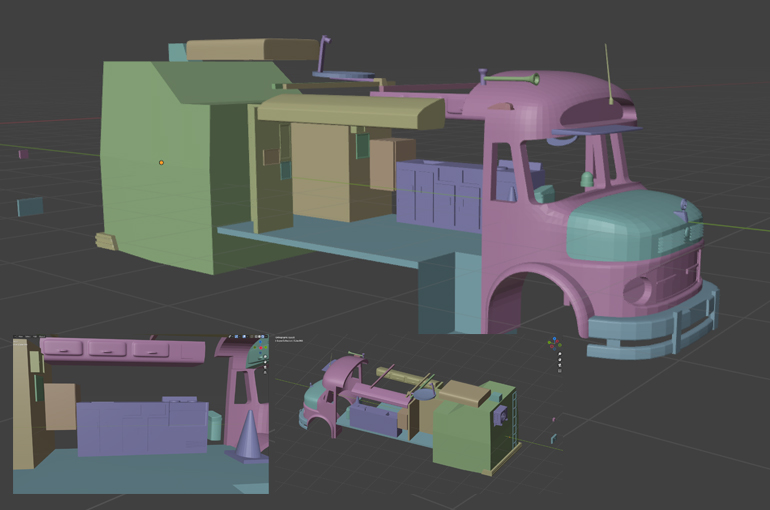Click blue Z axis on right inset gizmo
This screenshot has height=510, width=770.
554,339
